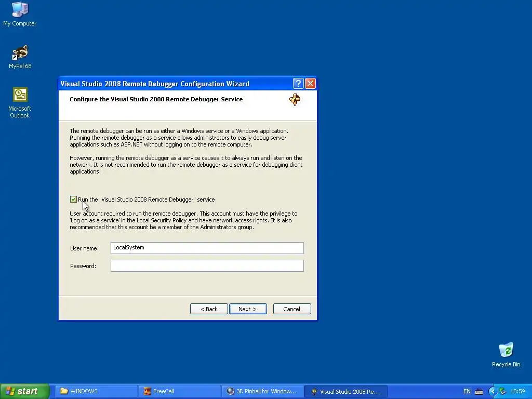Open My Computer desktop icon
Screen dimensions: 532x399
tap(20, 14)
